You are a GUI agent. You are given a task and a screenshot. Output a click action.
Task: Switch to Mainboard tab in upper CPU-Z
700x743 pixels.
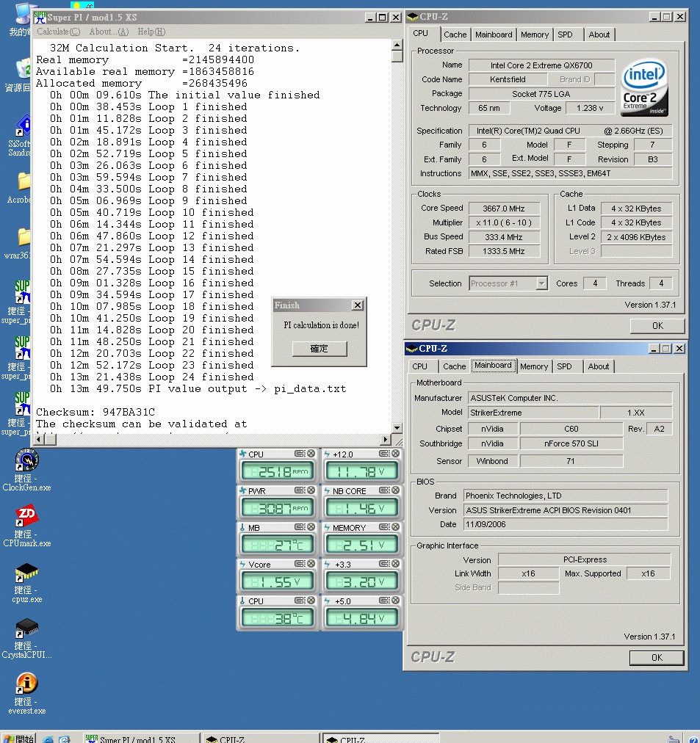[494, 35]
